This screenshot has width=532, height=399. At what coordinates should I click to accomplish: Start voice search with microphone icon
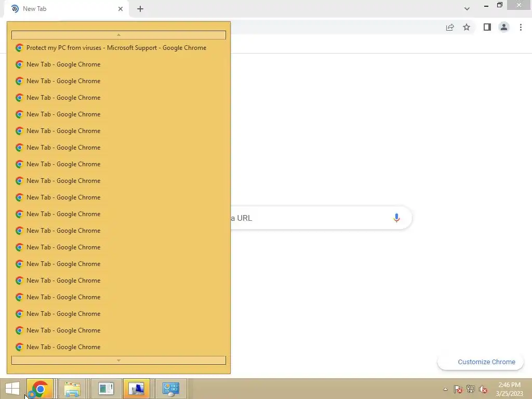[396, 218]
